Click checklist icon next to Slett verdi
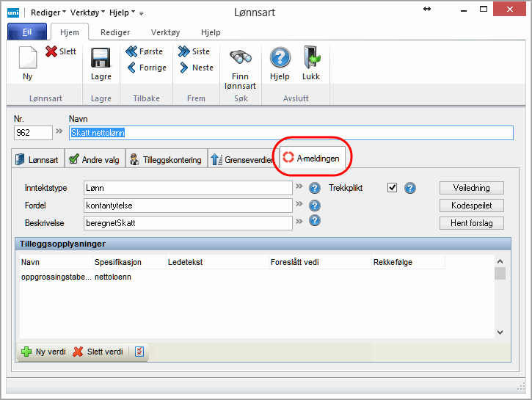The width and height of the screenshot is (532, 400). (139, 352)
